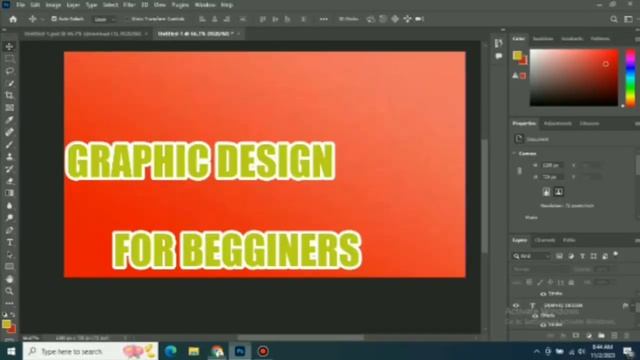The image size is (640, 360).
Task: Open the Search icon at top right
Action: (614, 19)
